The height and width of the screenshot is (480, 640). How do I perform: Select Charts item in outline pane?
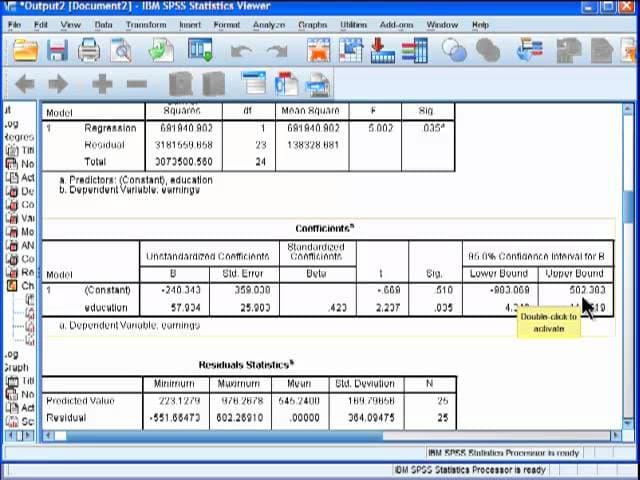[x=20, y=286]
